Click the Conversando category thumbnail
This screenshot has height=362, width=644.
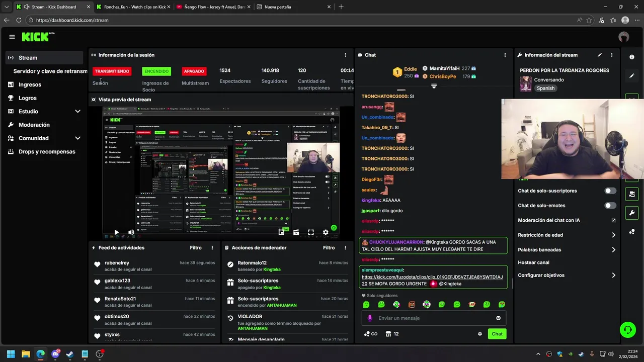526,84
